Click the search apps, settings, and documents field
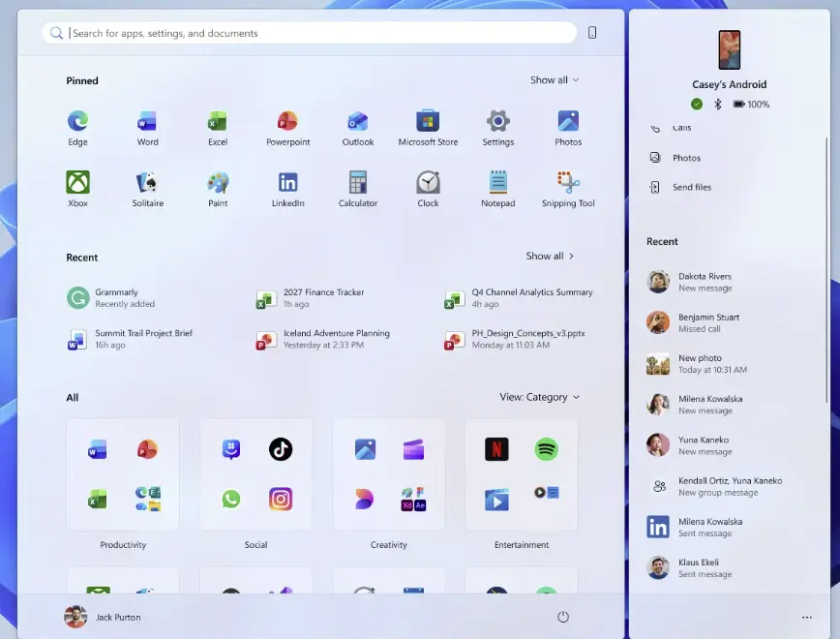The width and height of the screenshot is (840, 639). [x=309, y=33]
